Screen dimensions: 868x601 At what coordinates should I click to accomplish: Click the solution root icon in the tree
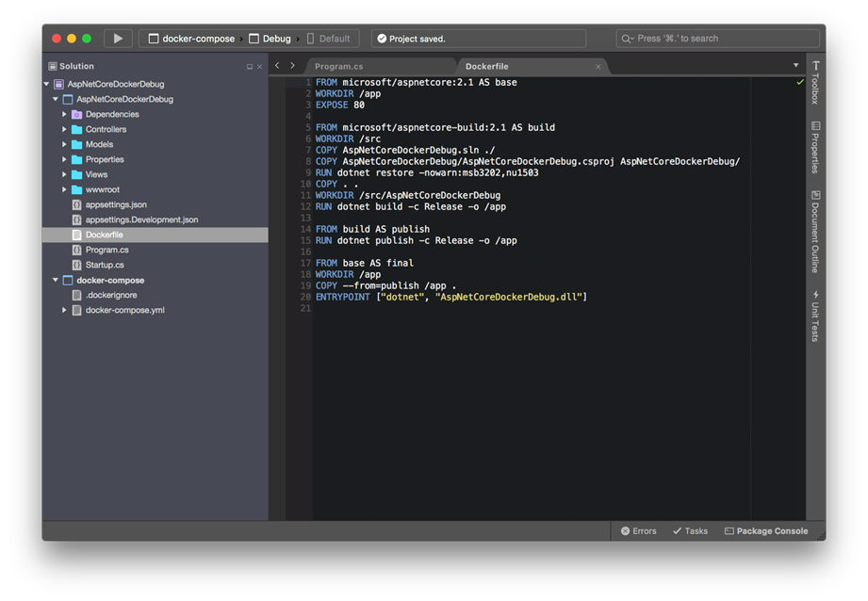(x=58, y=84)
